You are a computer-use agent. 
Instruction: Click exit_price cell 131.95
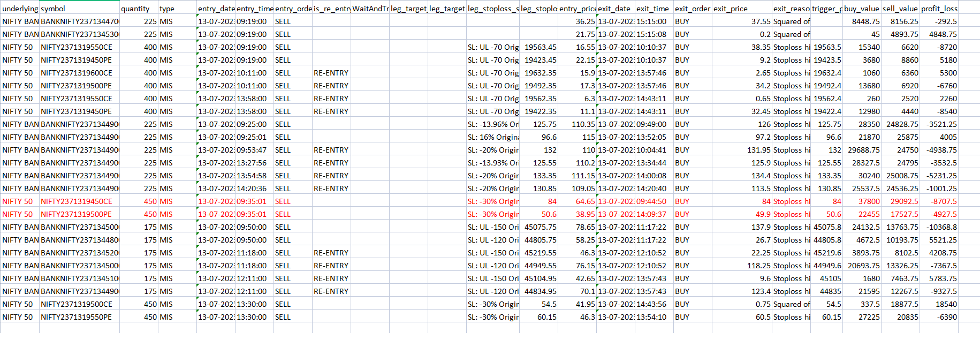click(x=742, y=150)
